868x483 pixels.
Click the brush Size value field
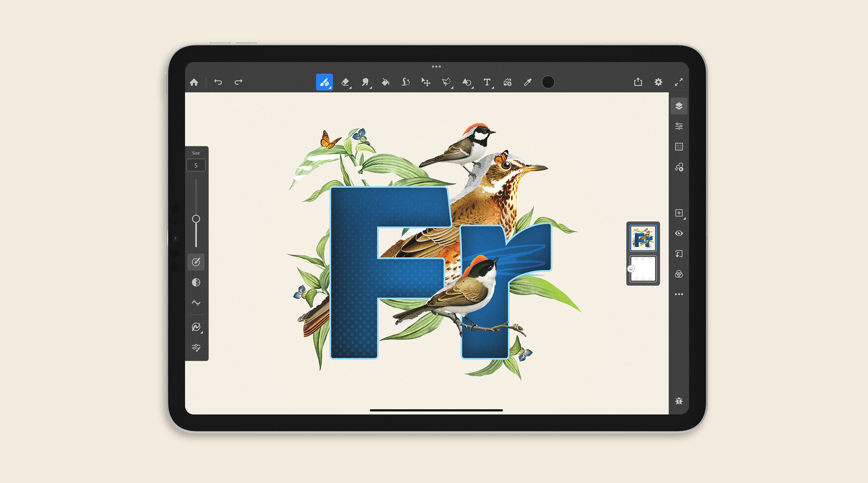[x=196, y=165]
